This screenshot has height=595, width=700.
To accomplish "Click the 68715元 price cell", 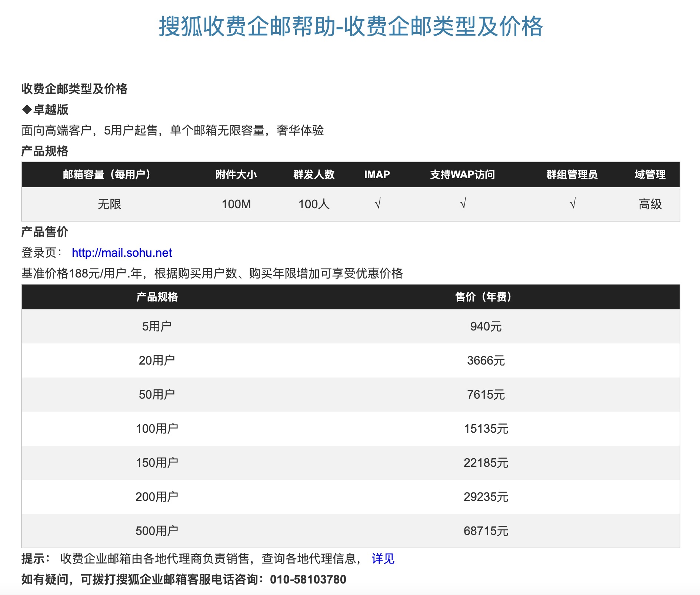I will (x=486, y=531).
